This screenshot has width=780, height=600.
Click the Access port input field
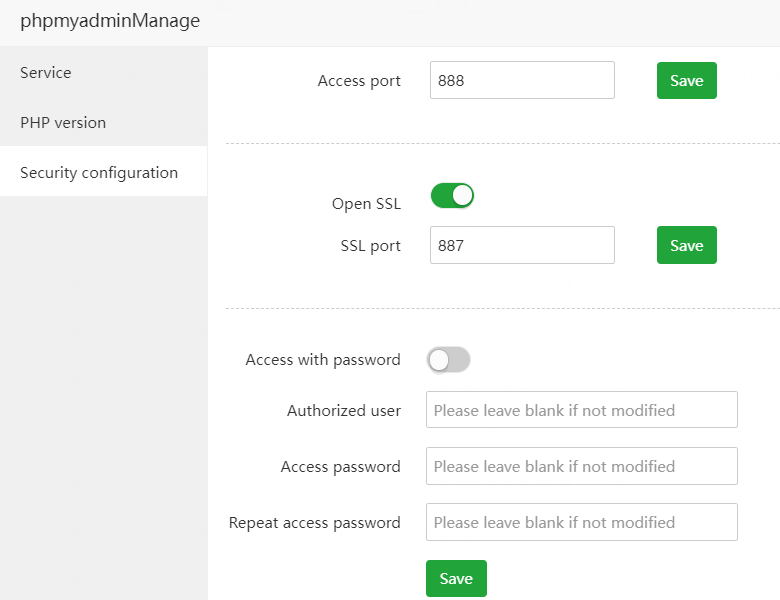(522, 81)
